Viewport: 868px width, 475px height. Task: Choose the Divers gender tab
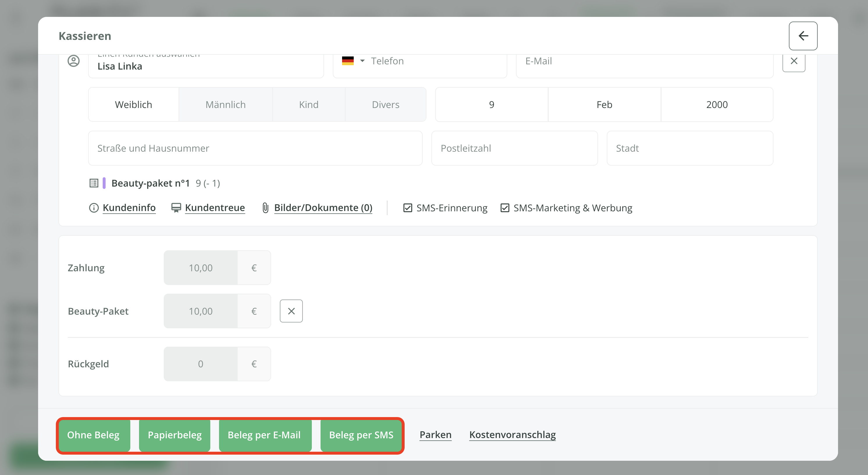pyautogui.click(x=385, y=104)
